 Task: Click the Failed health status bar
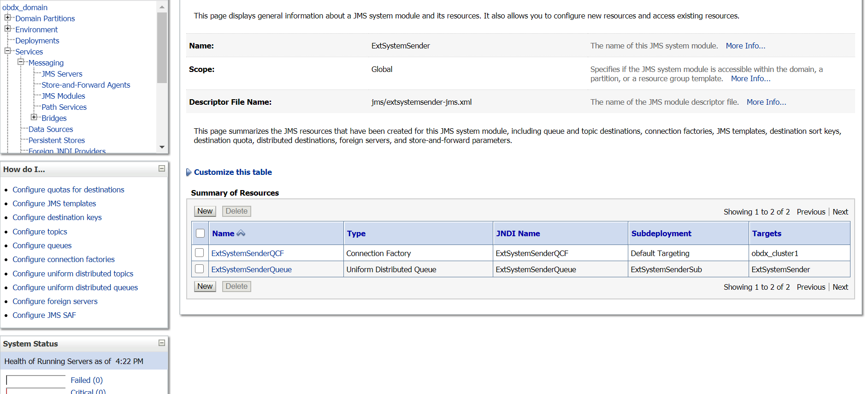pyautogui.click(x=36, y=380)
